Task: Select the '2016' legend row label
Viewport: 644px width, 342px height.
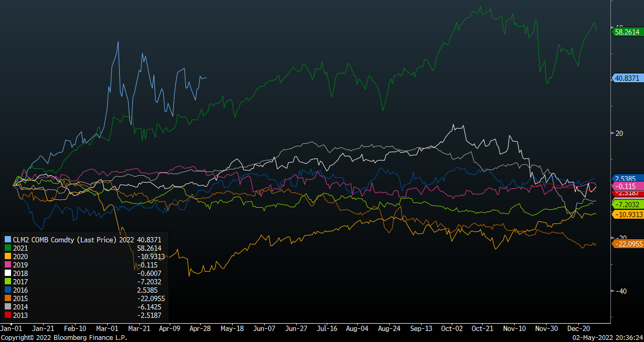Action: point(20,290)
